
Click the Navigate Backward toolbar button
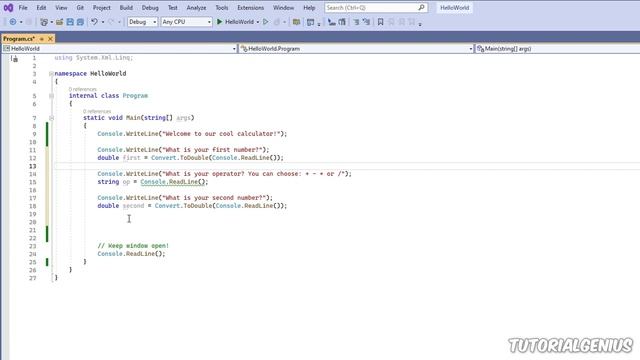(13, 22)
